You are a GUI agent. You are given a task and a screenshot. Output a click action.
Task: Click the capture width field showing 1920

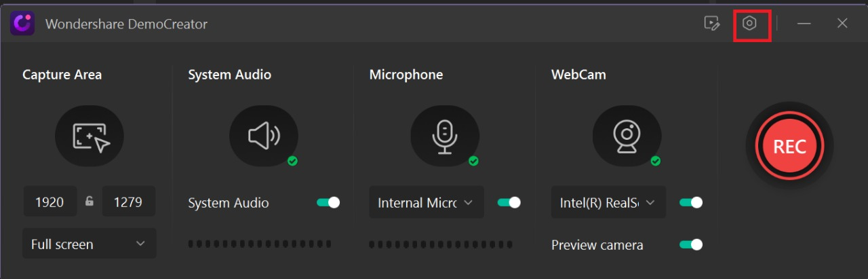click(x=50, y=202)
